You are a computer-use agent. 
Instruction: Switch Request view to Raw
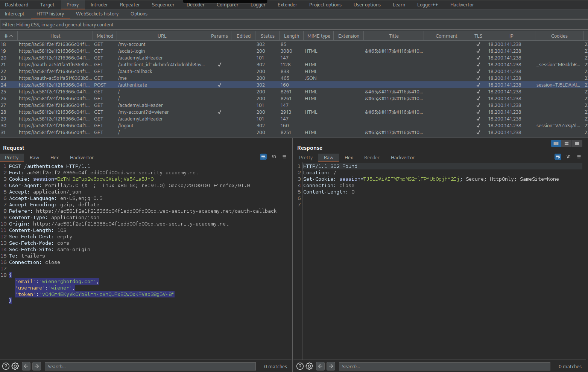click(35, 157)
